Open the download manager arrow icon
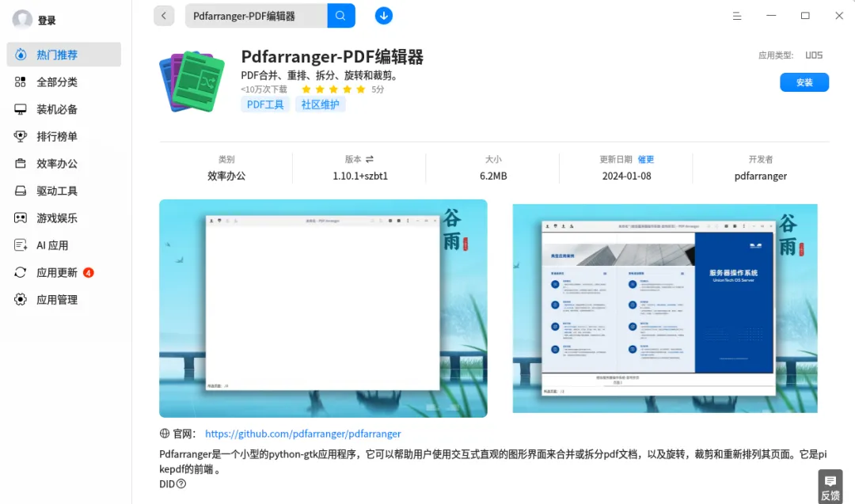The width and height of the screenshot is (855, 504). tap(383, 16)
